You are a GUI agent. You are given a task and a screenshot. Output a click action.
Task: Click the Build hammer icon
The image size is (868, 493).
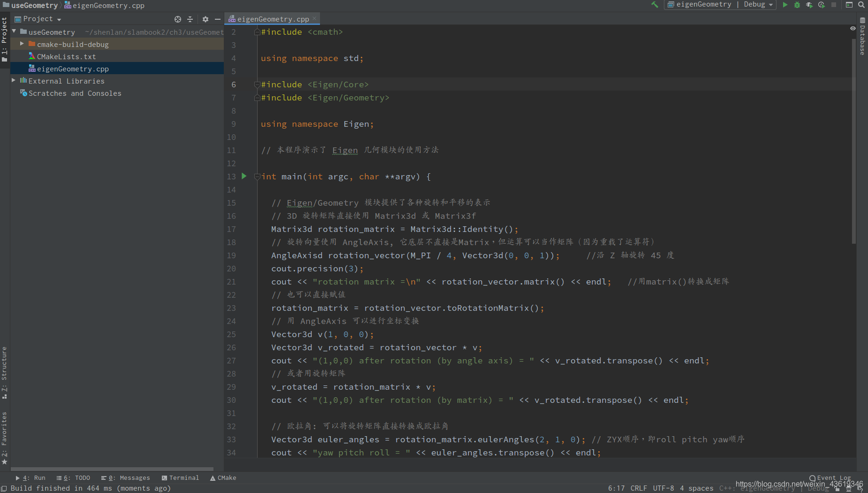pos(655,5)
